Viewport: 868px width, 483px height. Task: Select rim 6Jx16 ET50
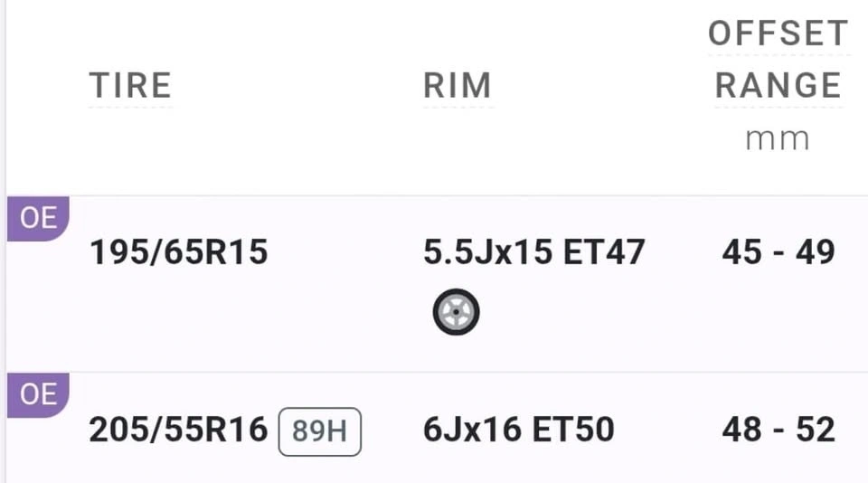(x=519, y=430)
